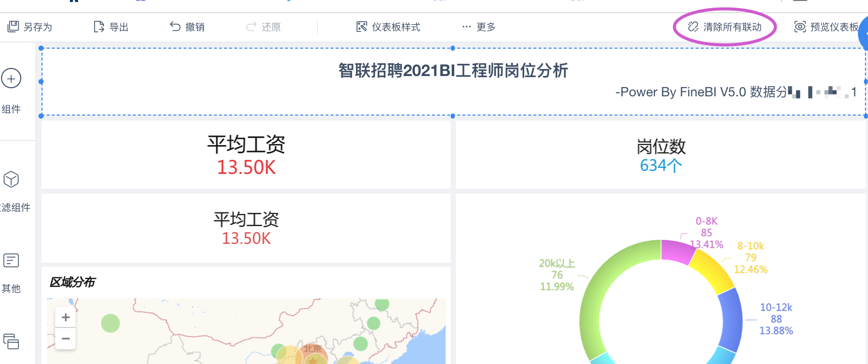
Task: Click 清除所有联动 button
Action: (x=725, y=27)
